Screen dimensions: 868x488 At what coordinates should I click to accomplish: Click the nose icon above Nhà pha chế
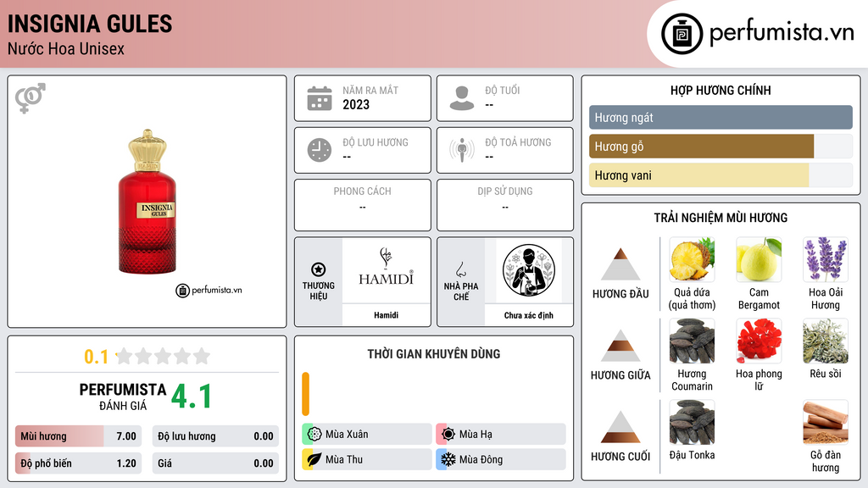[x=460, y=269]
